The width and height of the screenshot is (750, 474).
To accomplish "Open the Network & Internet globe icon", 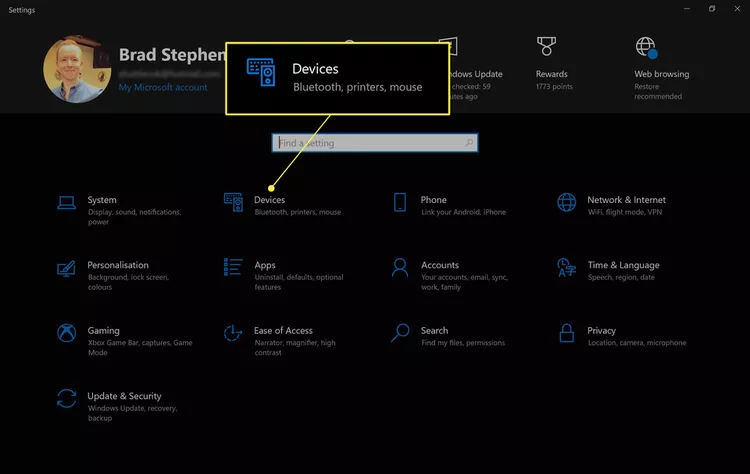I will tap(567, 202).
